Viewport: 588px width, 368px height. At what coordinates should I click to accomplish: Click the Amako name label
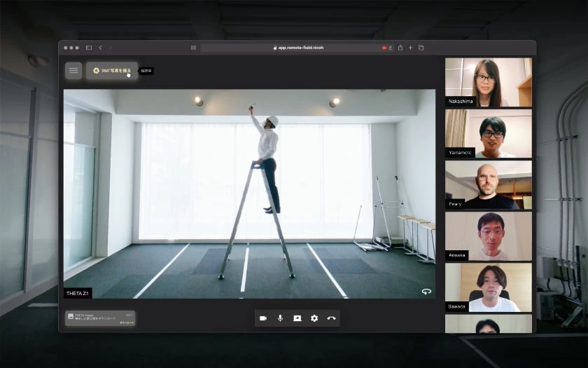pyautogui.click(x=456, y=255)
